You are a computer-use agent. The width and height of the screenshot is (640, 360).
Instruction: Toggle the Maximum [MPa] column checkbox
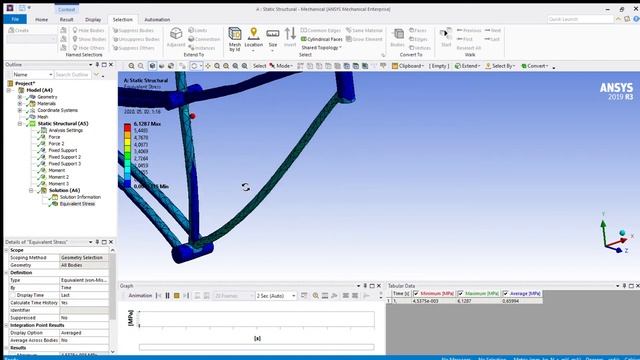pos(460,293)
